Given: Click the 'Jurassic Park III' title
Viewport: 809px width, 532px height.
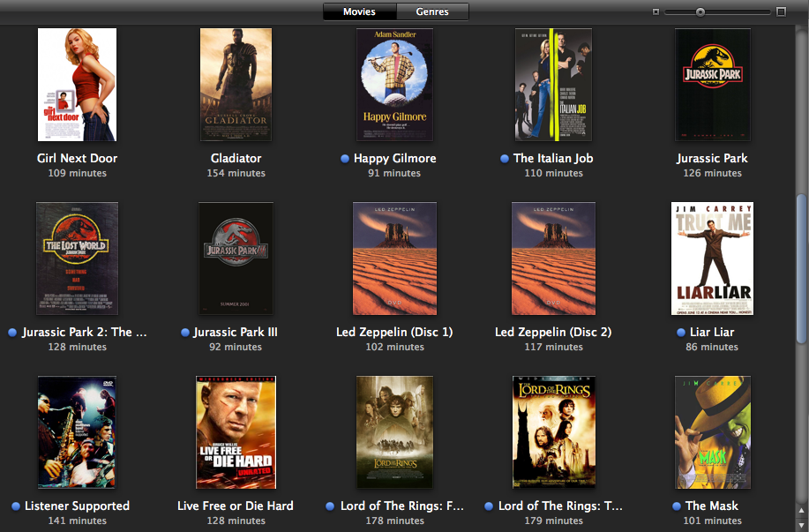Looking at the screenshot, I should (x=236, y=333).
